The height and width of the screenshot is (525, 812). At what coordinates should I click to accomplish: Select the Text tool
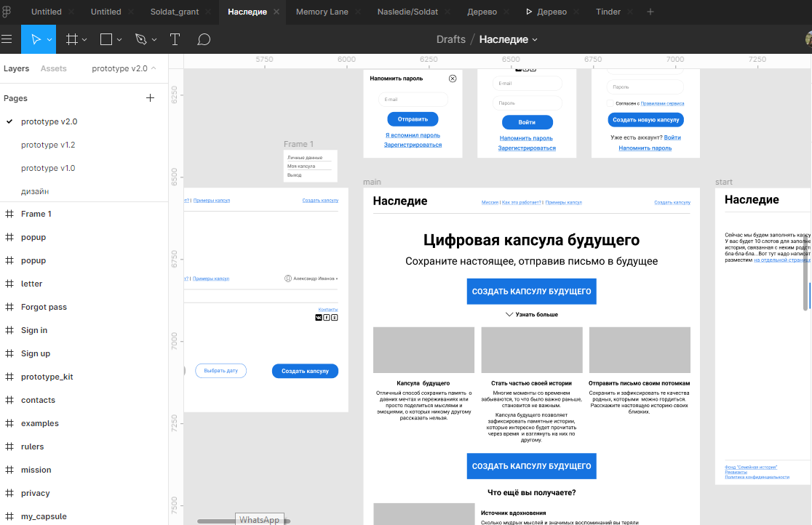[175, 39]
